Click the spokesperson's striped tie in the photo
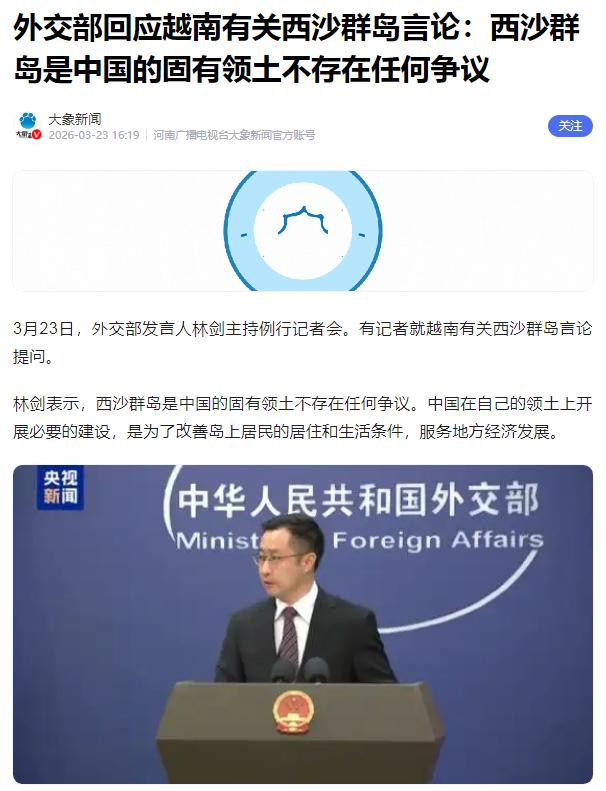This screenshot has height=791, width=606. point(288,636)
